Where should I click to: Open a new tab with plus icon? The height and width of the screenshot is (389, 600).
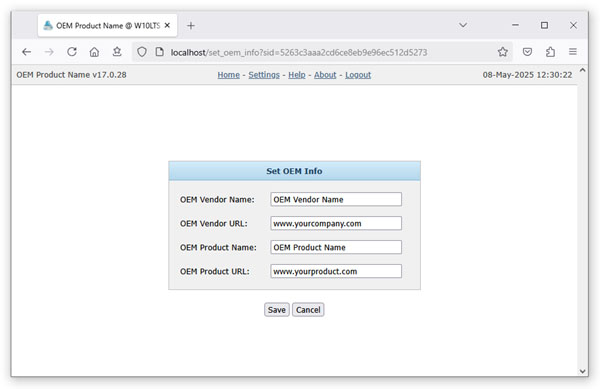pos(191,26)
